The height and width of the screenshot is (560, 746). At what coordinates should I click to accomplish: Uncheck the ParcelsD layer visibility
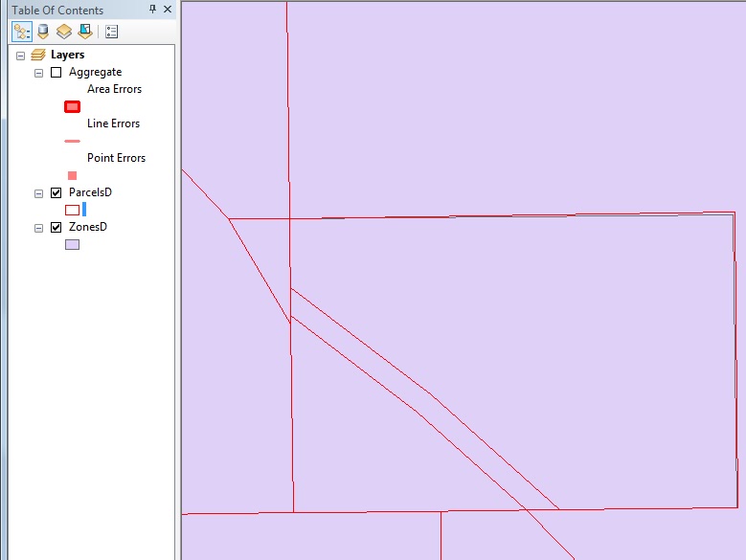57,192
